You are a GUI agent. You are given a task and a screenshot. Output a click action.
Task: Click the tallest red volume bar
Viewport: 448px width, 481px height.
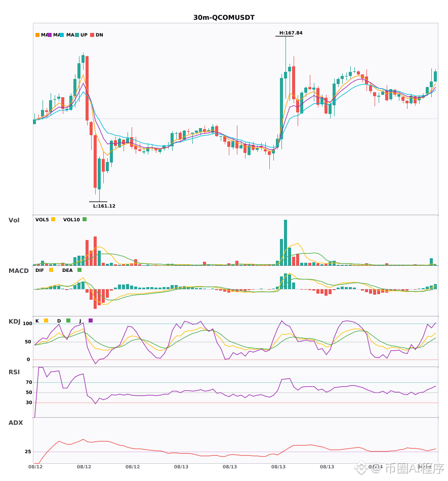point(95,251)
